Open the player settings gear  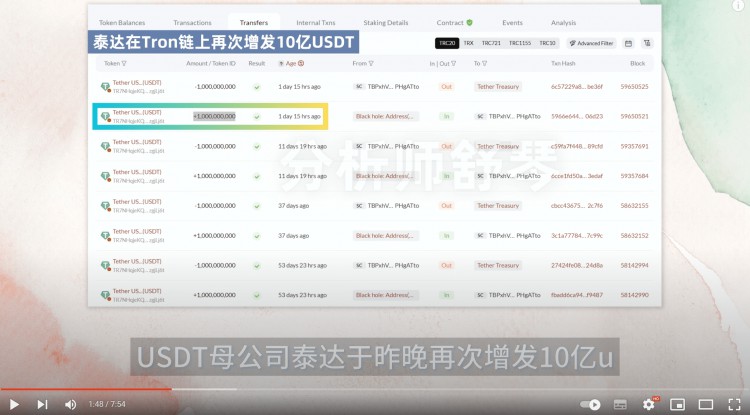(x=649, y=404)
